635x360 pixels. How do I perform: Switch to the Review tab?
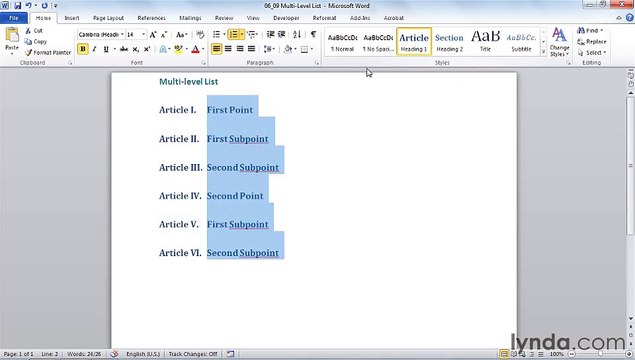(x=224, y=18)
